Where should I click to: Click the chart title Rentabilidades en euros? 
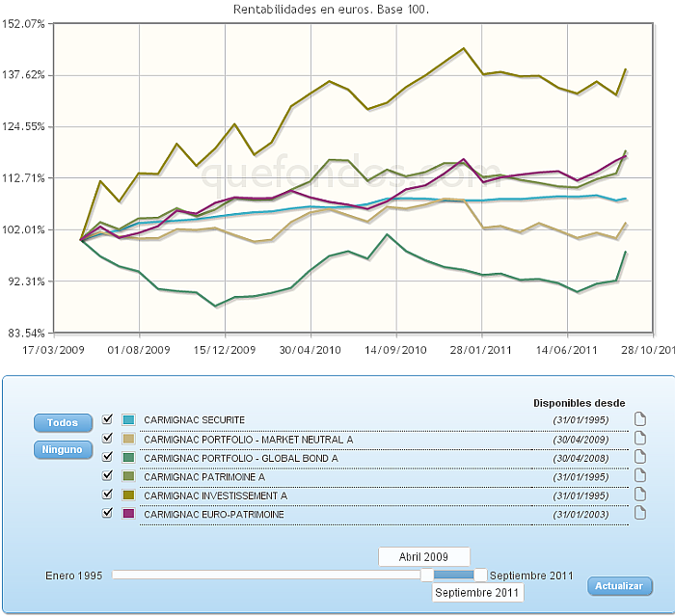[x=331, y=10]
